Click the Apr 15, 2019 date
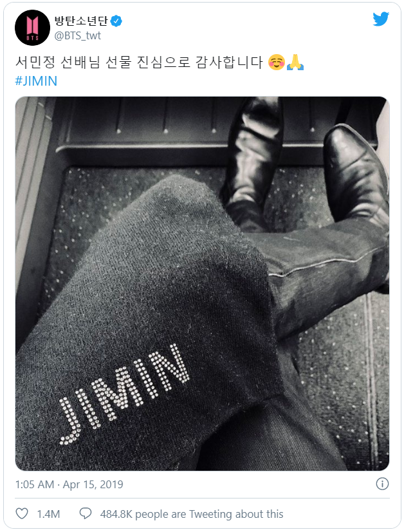Screen dimensions: 404x532 pyautogui.click(x=93, y=484)
